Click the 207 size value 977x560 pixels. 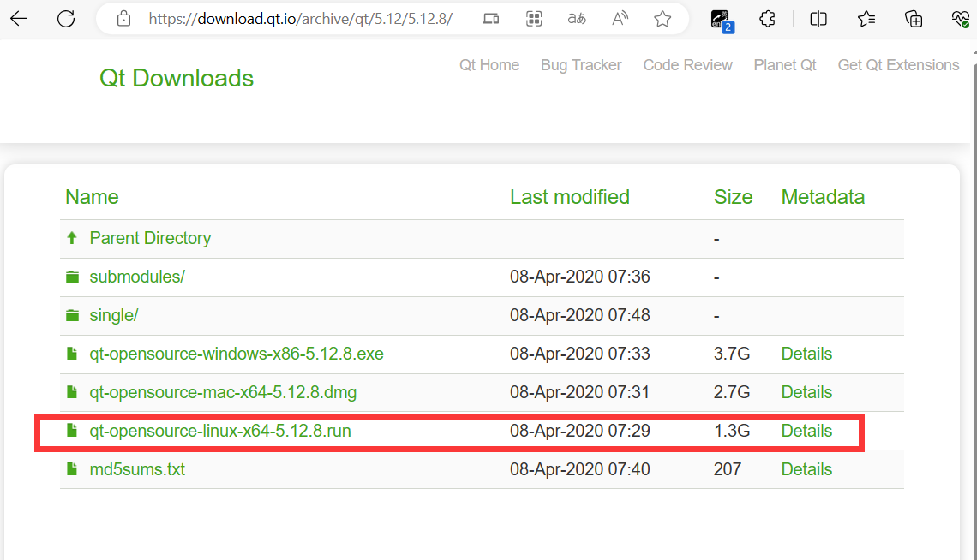click(727, 469)
